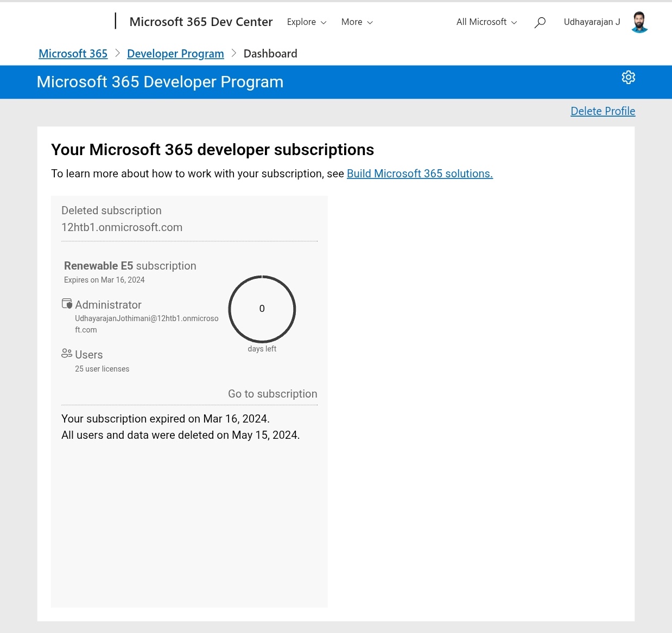
Task: Click the Udhayarajan J account name
Action: (592, 22)
